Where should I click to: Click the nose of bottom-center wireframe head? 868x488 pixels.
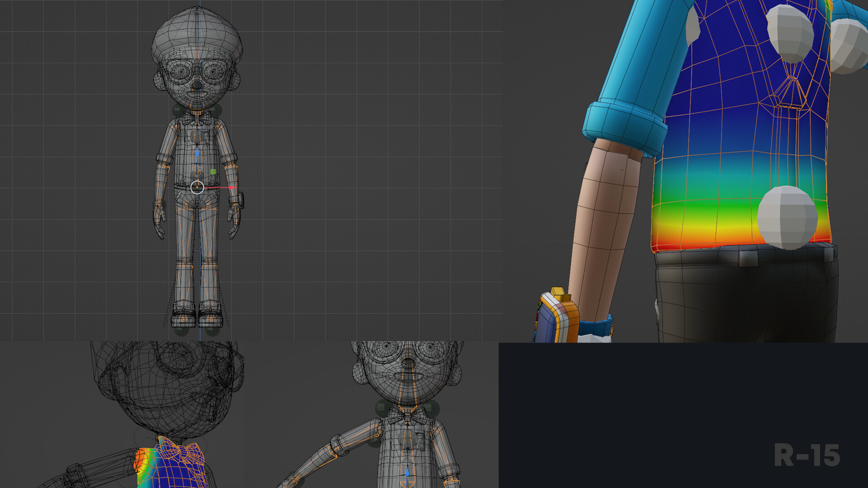(x=408, y=363)
